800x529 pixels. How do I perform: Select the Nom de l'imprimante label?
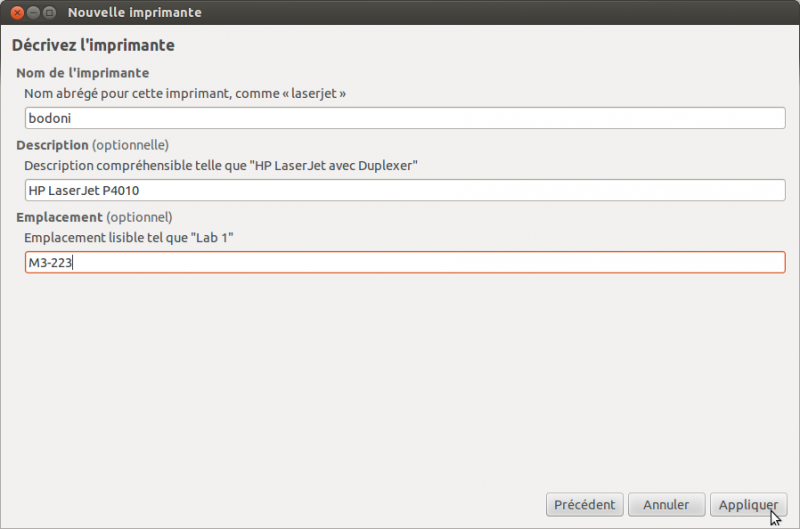(83, 73)
